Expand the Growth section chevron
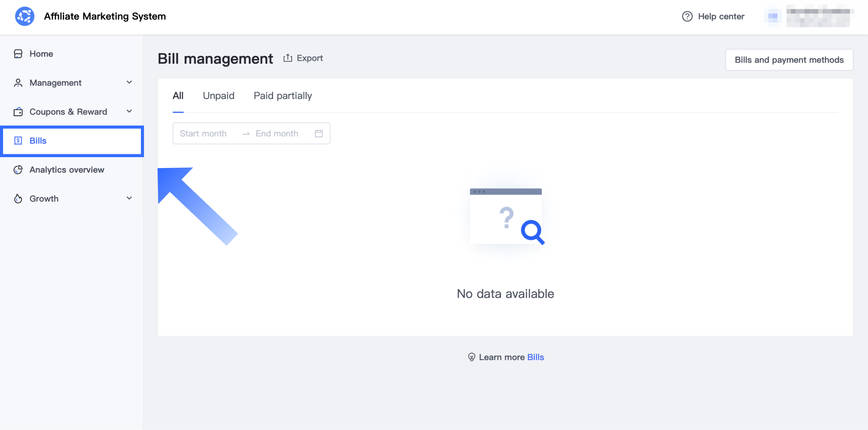 [x=129, y=198]
